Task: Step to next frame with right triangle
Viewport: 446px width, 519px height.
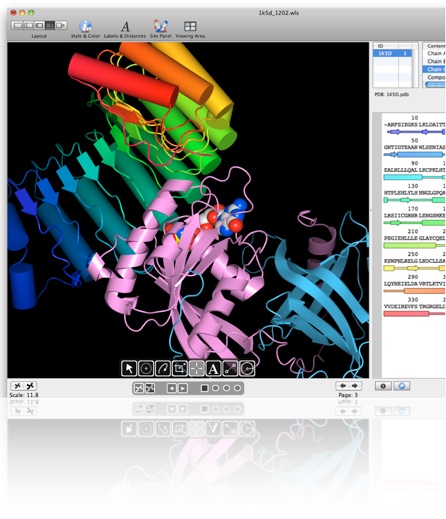Action: [183, 388]
